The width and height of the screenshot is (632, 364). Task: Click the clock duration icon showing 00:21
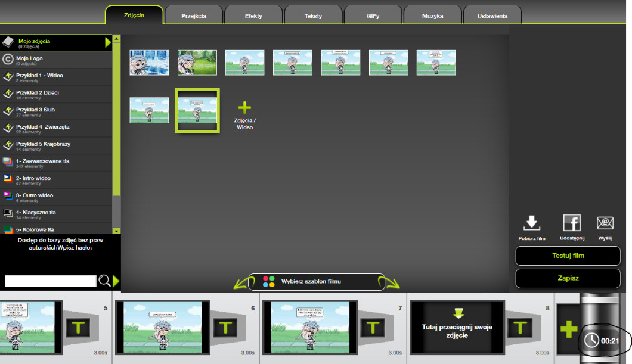coord(591,341)
